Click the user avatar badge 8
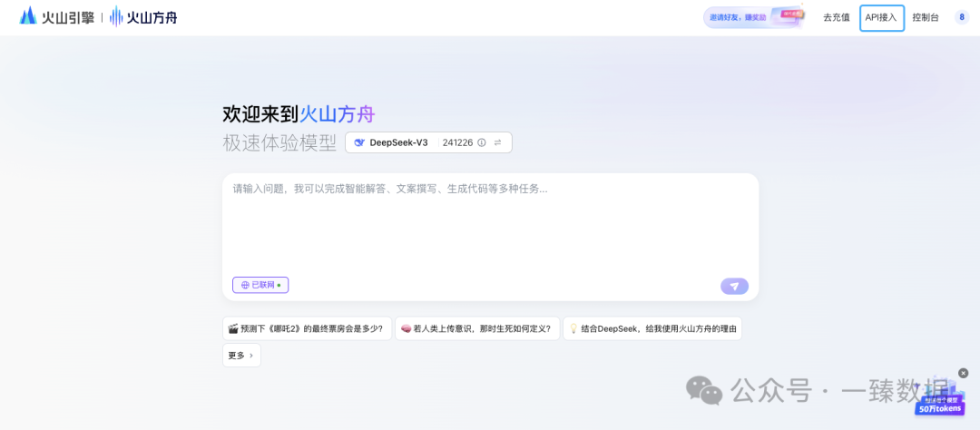 pyautogui.click(x=962, y=17)
